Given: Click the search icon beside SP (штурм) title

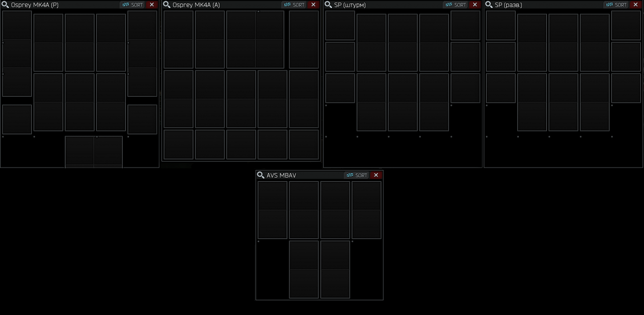Looking at the screenshot, I should pyautogui.click(x=329, y=5).
